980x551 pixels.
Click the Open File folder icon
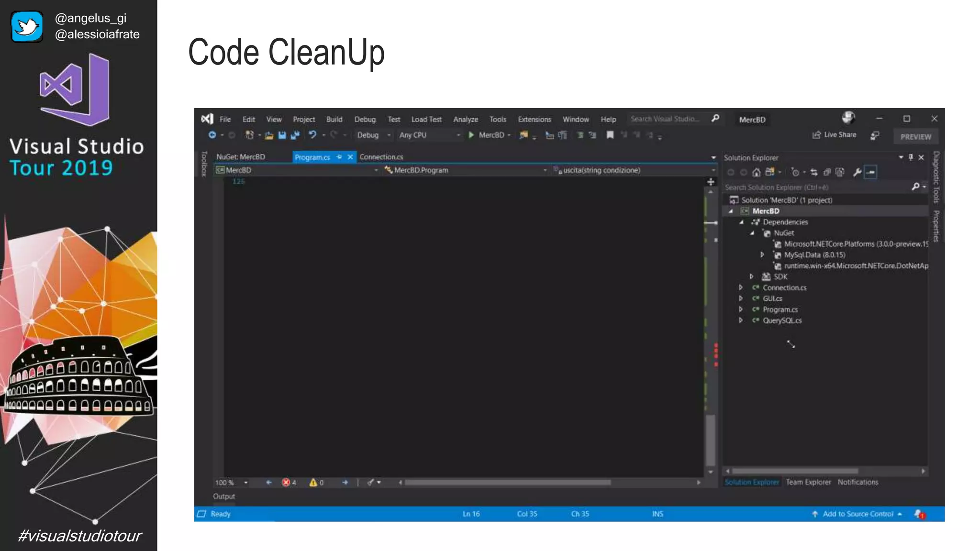[x=269, y=135]
